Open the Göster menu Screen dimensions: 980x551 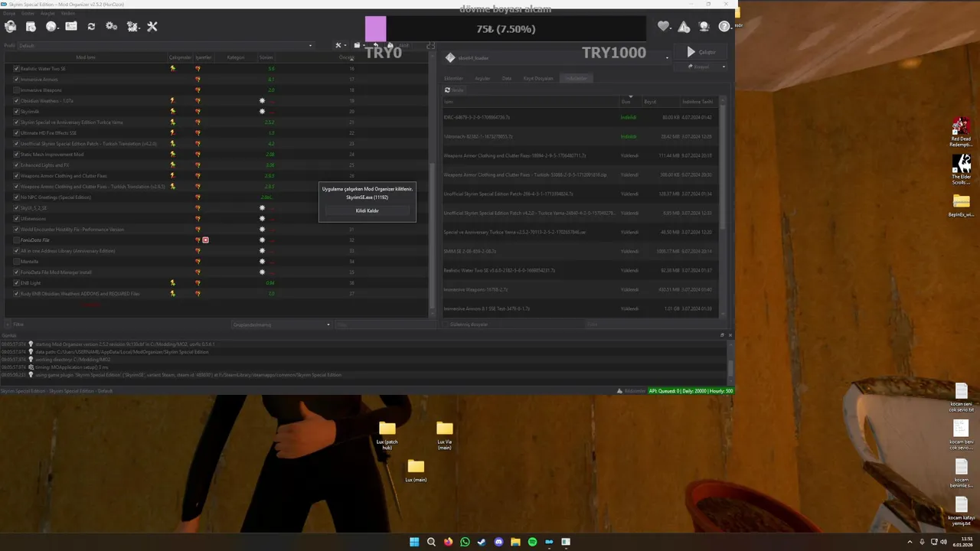coord(28,13)
